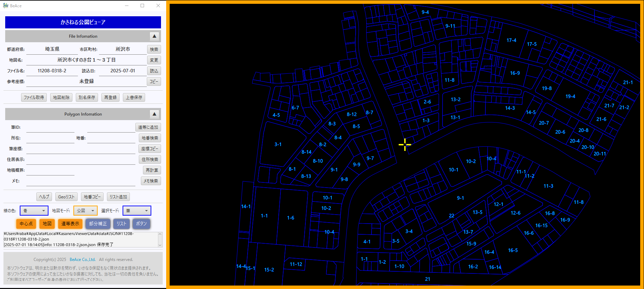
Task: Select parcel labeled 1-6 on the map
Action: pyautogui.click(x=290, y=218)
